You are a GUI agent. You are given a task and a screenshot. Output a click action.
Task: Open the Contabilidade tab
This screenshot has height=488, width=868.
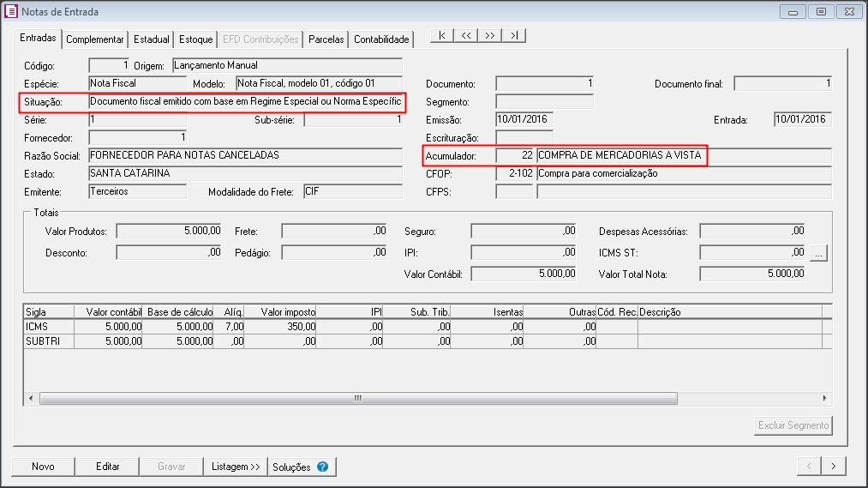(x=381, y=39)
